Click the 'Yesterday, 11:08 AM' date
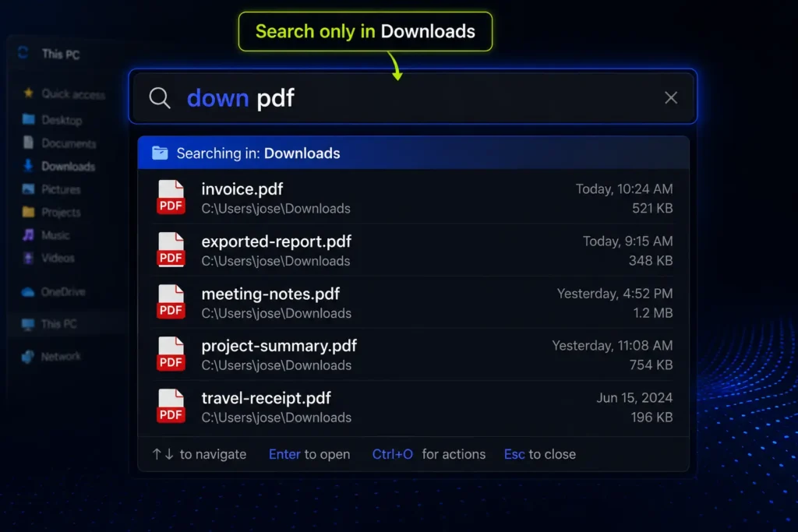 tap(613, 345)
